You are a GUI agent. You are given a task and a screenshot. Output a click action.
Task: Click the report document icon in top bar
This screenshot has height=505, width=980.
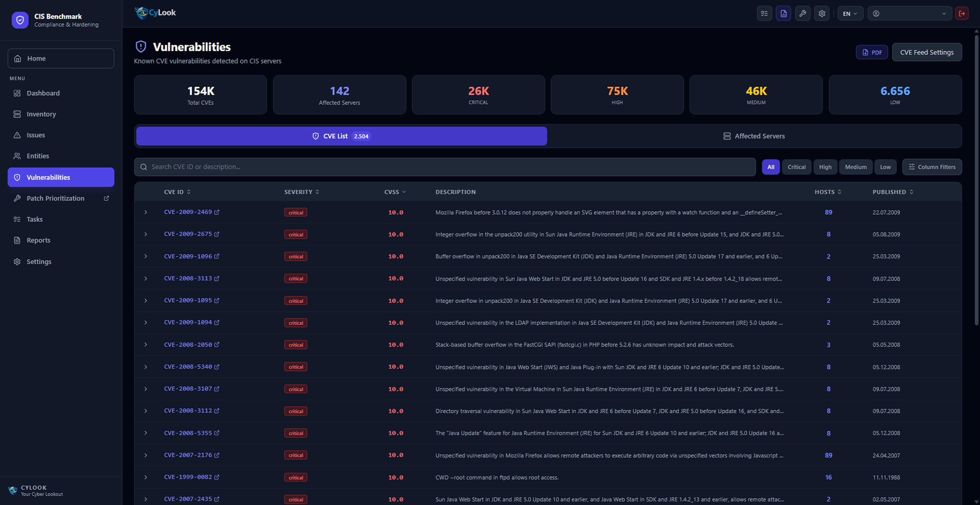coord(783,13)
